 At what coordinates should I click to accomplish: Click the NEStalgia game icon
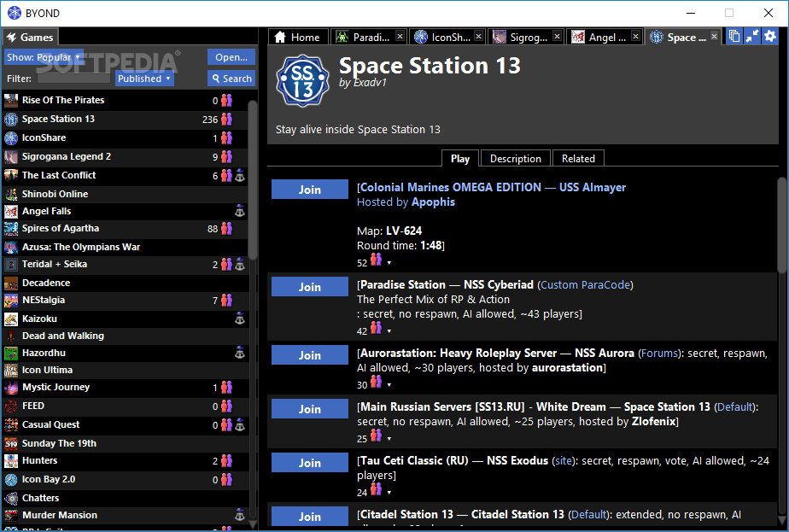(11, 301)
